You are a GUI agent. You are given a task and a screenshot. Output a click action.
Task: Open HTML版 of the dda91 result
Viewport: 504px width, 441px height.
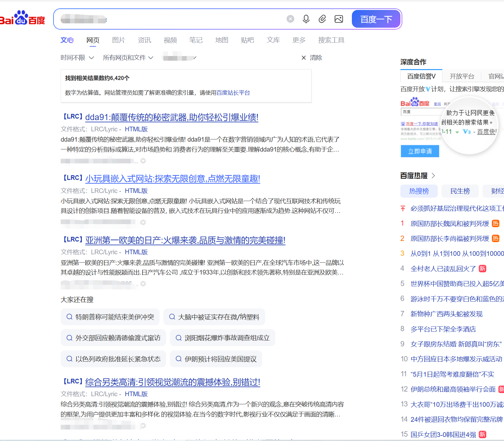136,129
